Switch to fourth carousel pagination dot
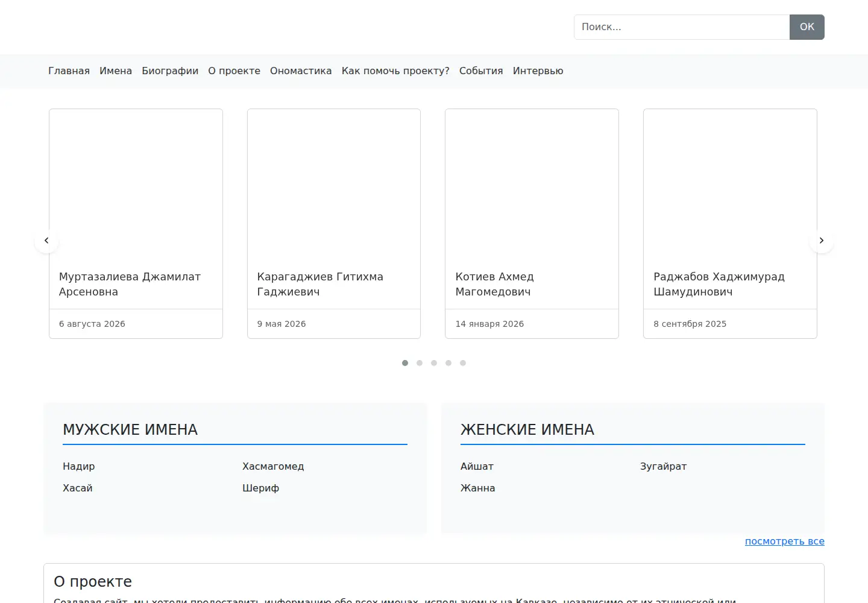868x603 pixels. point(448,363)
